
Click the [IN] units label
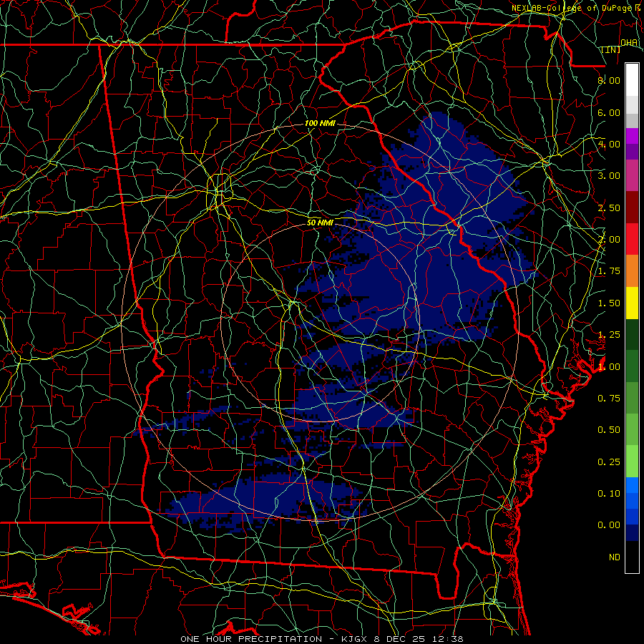[611, 49]
